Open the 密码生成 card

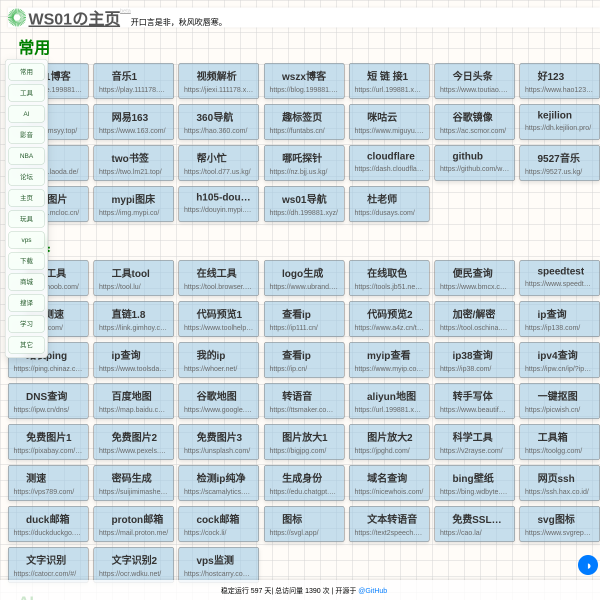point(133,483)
